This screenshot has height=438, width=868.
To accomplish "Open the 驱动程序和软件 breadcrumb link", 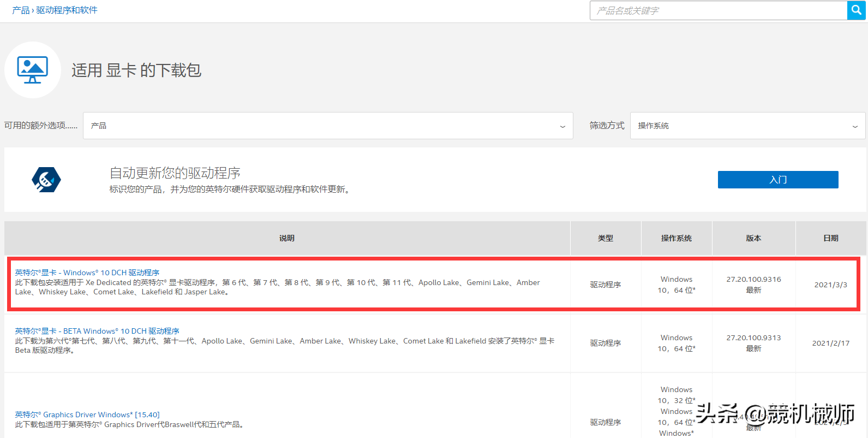I will point(67,10).
